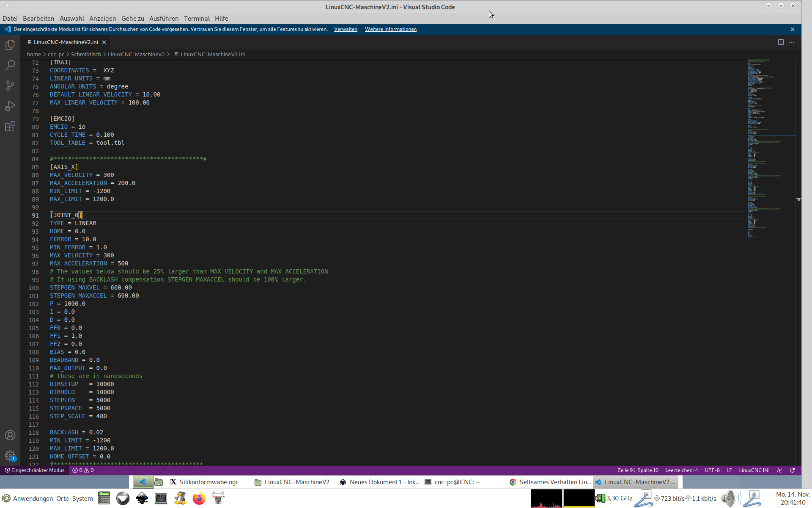Viewport: 812px width, 508px height.
Task: Change the LF line ending selector
Action: [x=729, y=470]
